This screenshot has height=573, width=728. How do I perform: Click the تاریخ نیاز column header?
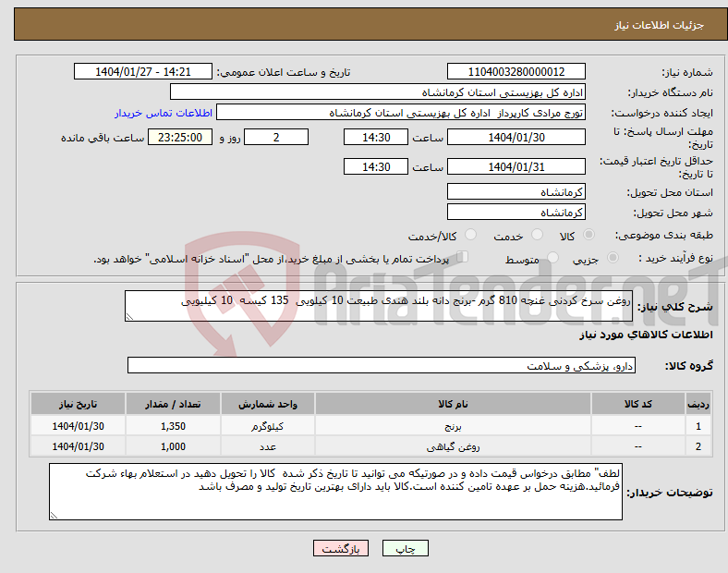click(78, 404)
